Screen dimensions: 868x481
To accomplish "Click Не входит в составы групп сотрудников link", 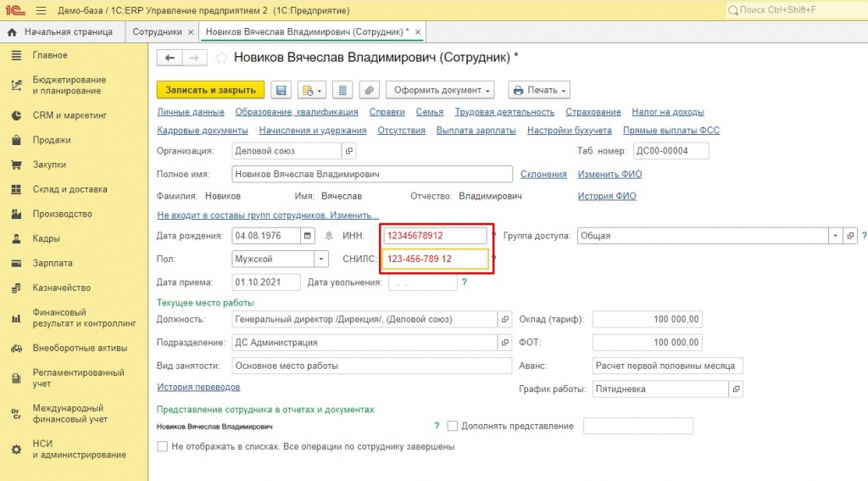I will (268, 215).
